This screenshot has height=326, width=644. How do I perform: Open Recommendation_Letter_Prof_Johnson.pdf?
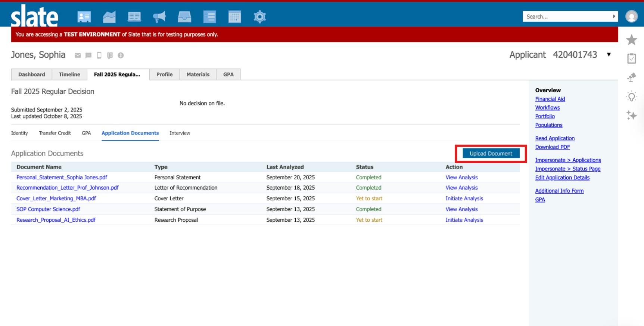click(68, 188)
